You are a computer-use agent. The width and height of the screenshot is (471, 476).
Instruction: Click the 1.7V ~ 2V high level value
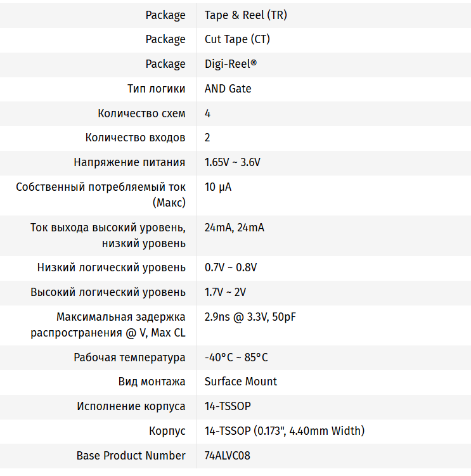pos(225,292)
